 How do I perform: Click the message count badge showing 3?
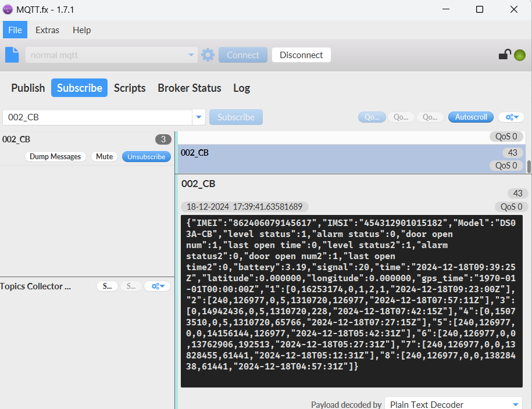pos(163,139)
